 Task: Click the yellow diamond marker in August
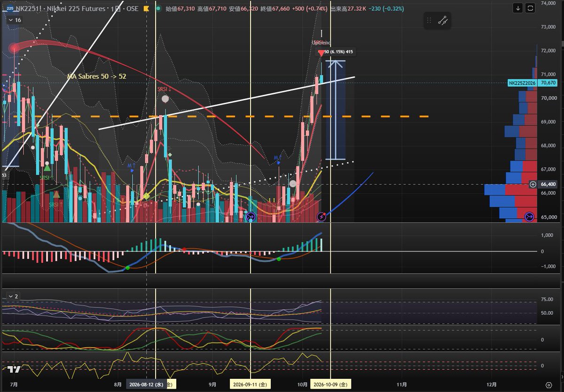pos(146,196)
